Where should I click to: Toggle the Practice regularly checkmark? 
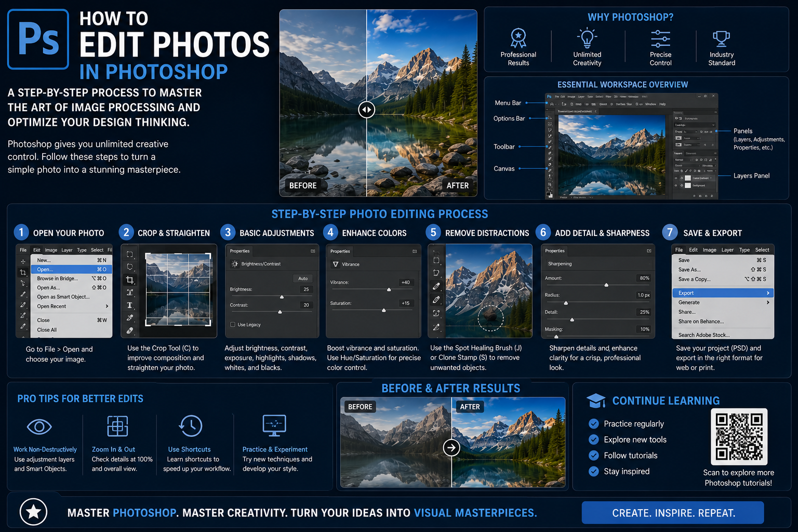click(594, 424)
